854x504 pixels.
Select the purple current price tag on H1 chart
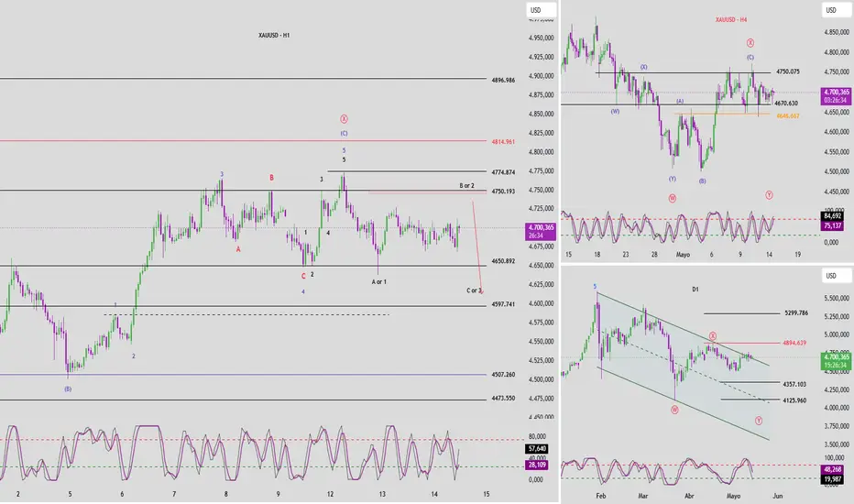pos(541,232)
